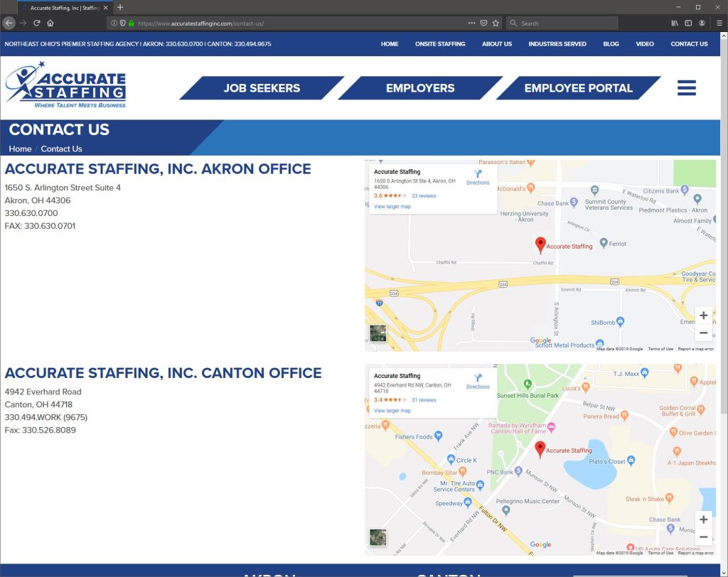Click Terms of Use on Akron map
The height and width of the screenshot is (577, 728).
pos(660,349)
